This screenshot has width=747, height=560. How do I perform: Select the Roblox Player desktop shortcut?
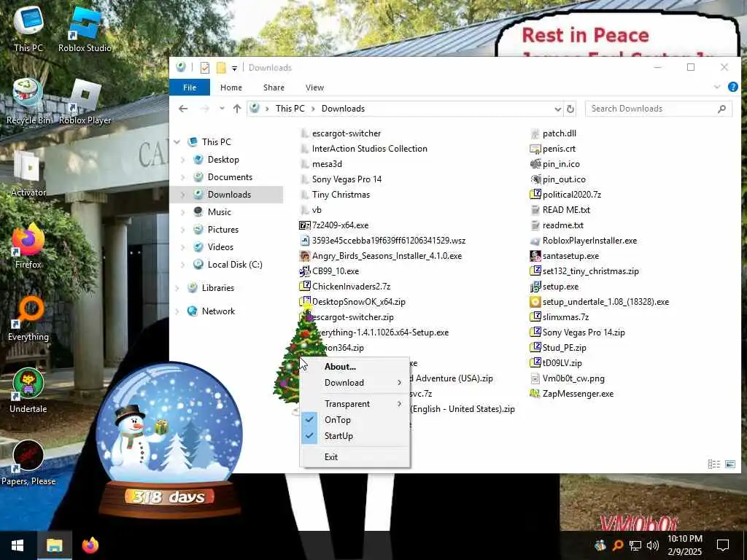click(x=85, y=101)
